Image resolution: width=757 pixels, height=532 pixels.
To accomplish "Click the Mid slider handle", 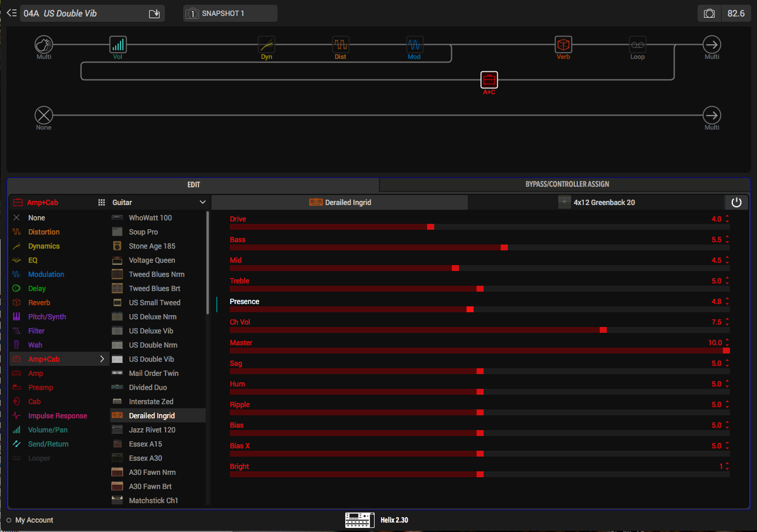I will [455, 268].
